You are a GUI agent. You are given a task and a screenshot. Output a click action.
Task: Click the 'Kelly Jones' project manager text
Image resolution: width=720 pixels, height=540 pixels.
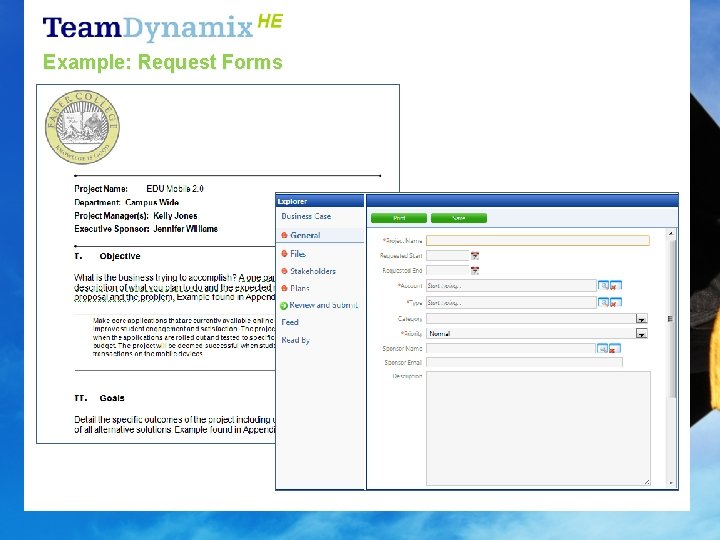[175, 216]
